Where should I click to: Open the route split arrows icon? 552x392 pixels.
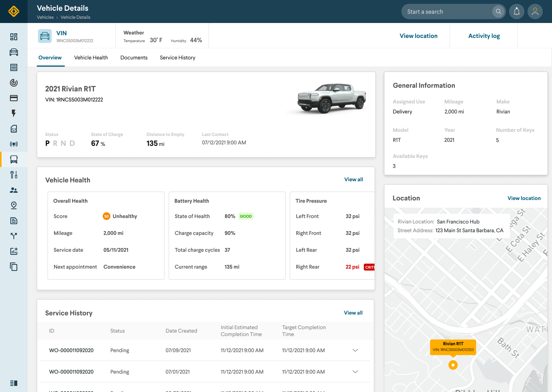point(14,236)
